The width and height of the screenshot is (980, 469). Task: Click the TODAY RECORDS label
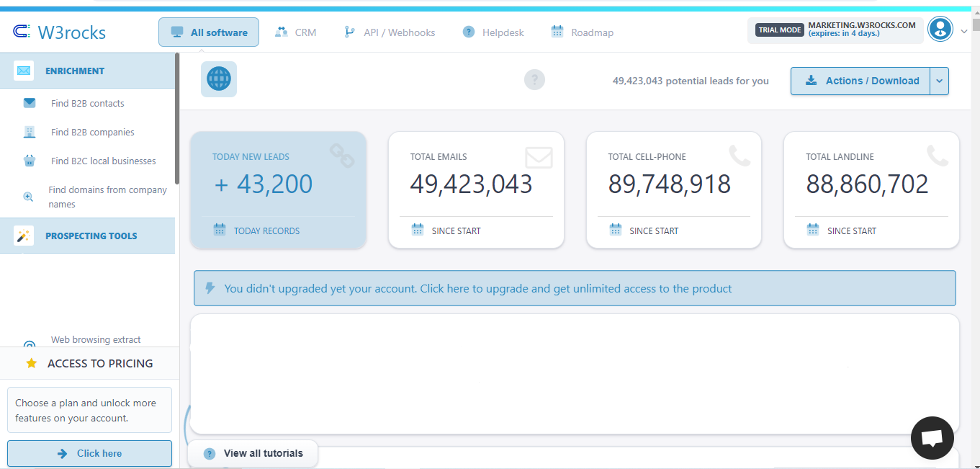tap(267, 231)
